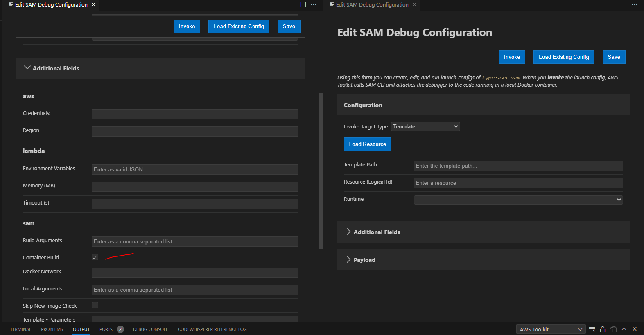Switch to the DEBUG CONSOLE tab
The width and height of the screenshot is (644, 335).
(151, 329)
